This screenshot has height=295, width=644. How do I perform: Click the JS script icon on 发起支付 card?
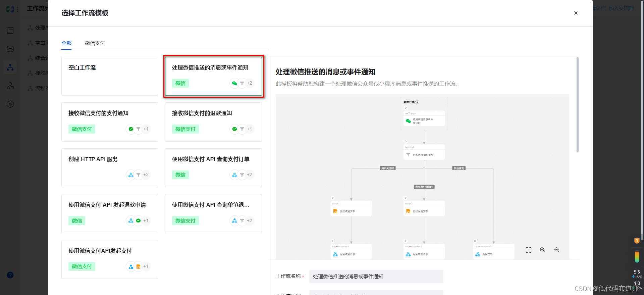(x=138, y=266)
